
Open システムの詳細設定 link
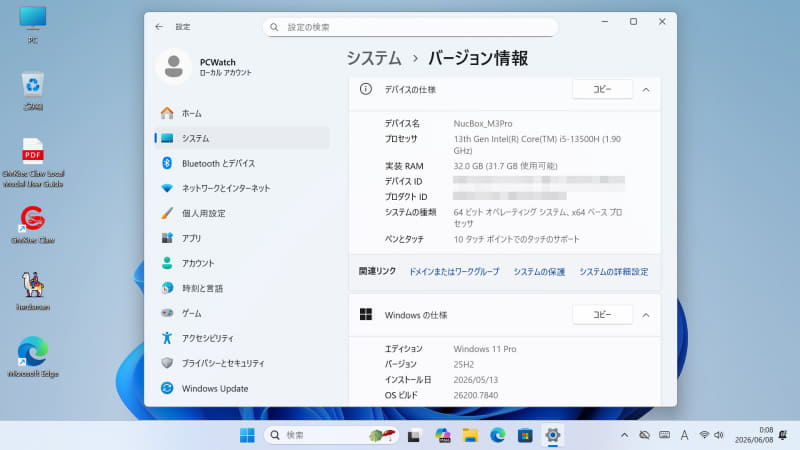pos(613,272)
